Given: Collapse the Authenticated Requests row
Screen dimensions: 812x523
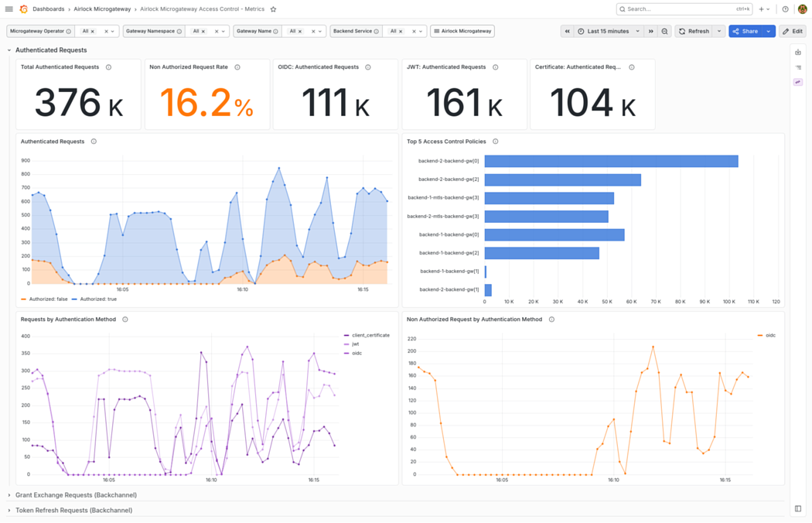Looking at the screenshot, I should (51, 50).
